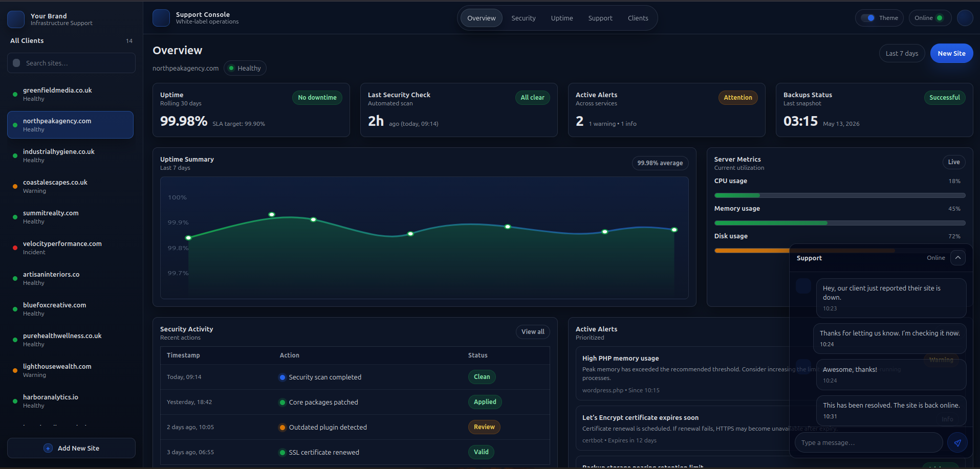Select greenfieldmedia.co.uk in client list
This screenshot has width=980, height=469.
pos(70,94)
